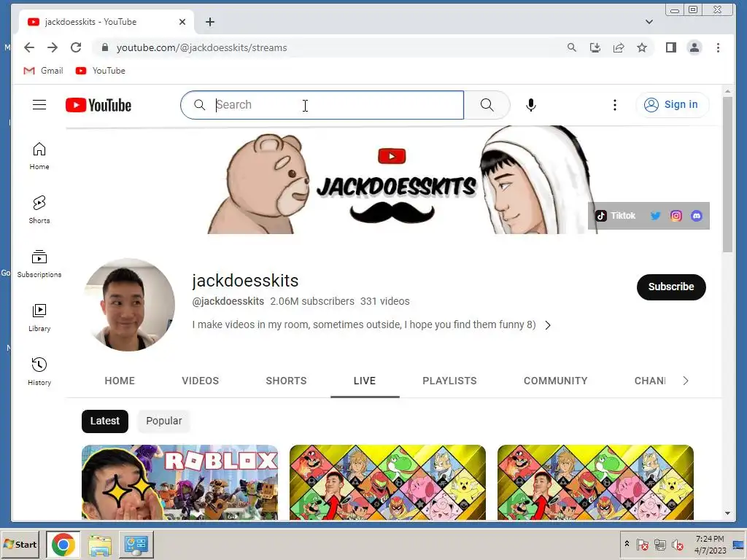Open Shorts from the sidebar
Screen dimensions: 747x560
(x=39, y=210)
